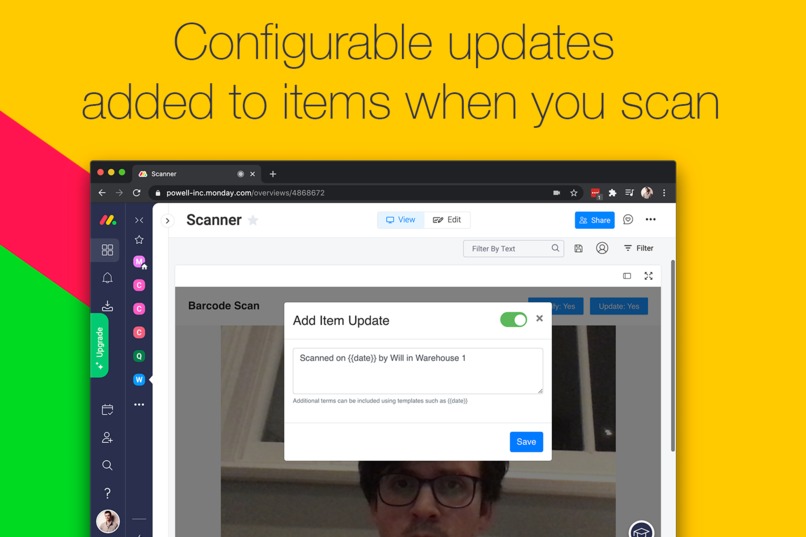806x537 pixels.
Task: Show more workspaces via three dots
Action: [x=139, y=404]
